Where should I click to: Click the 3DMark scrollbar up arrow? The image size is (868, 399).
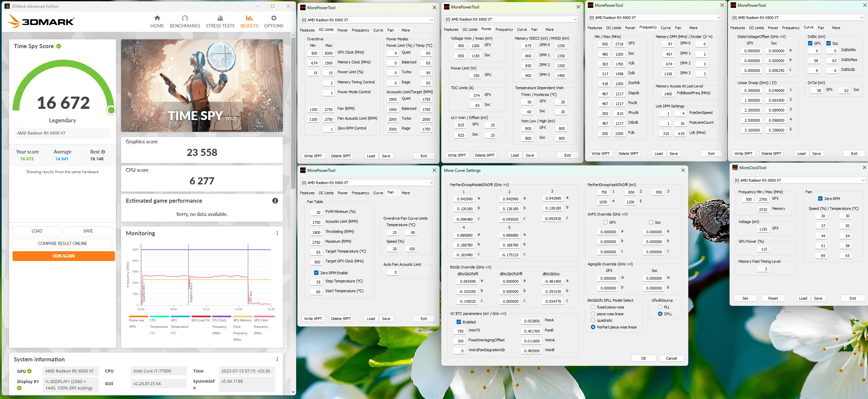point(293,35)
